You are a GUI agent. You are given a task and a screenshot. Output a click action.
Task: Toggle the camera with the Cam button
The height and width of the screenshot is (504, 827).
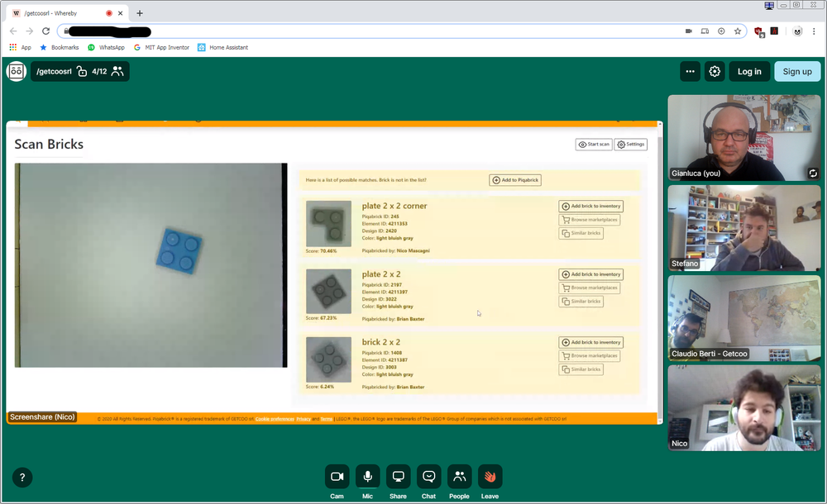[x=337, y=477]
